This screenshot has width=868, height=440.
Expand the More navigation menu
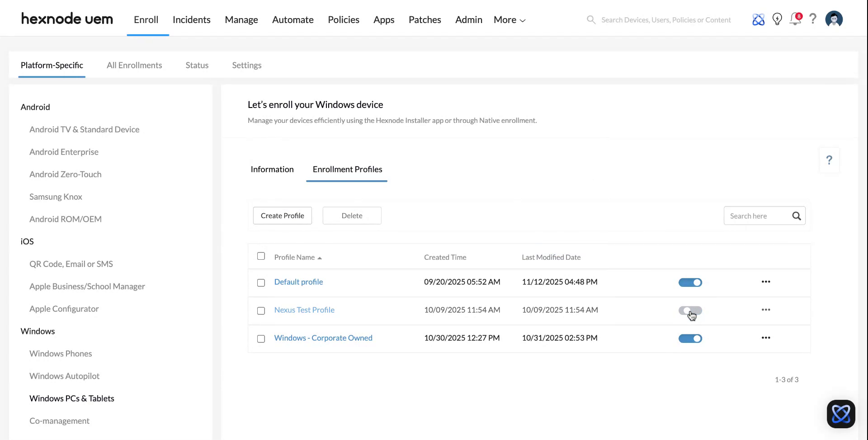[509, 19]
